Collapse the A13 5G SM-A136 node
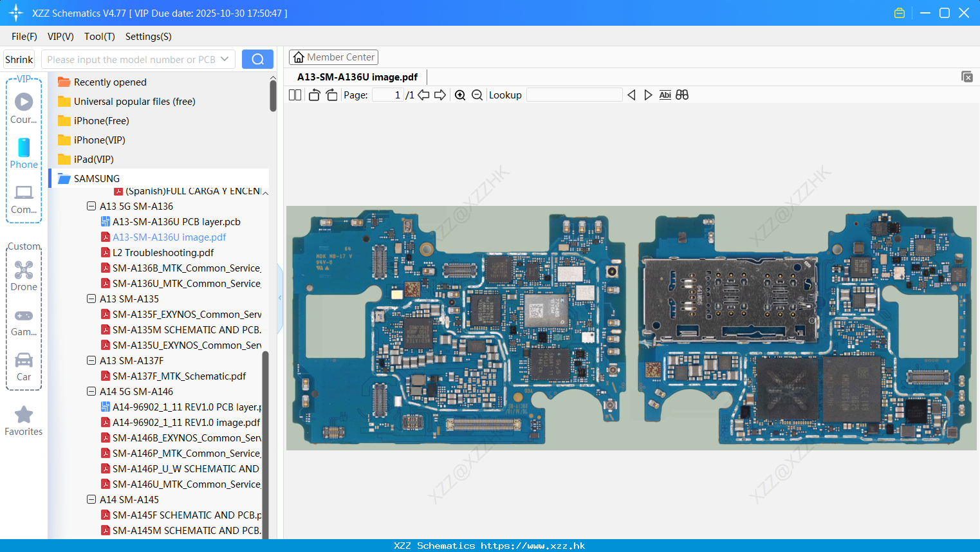 point(91,206)
